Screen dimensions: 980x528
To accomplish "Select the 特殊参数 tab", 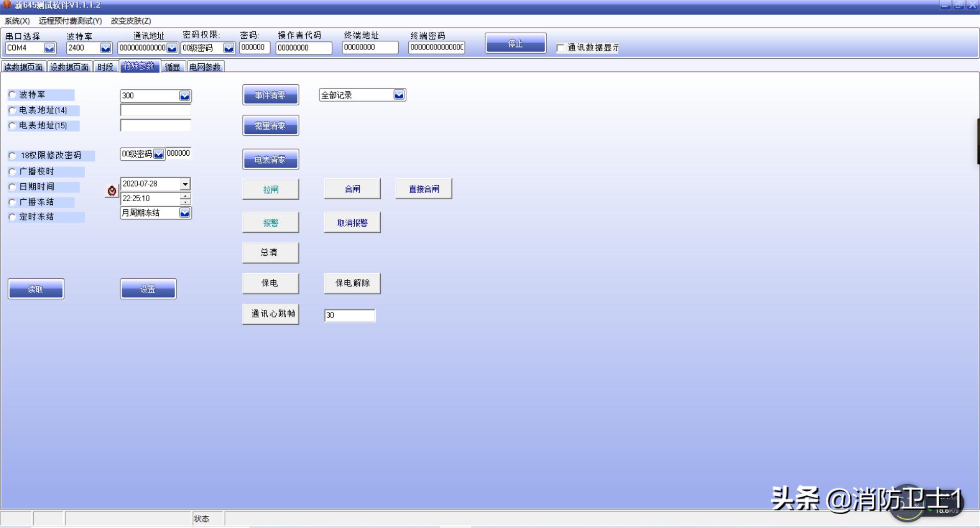I will pos(139,66).
